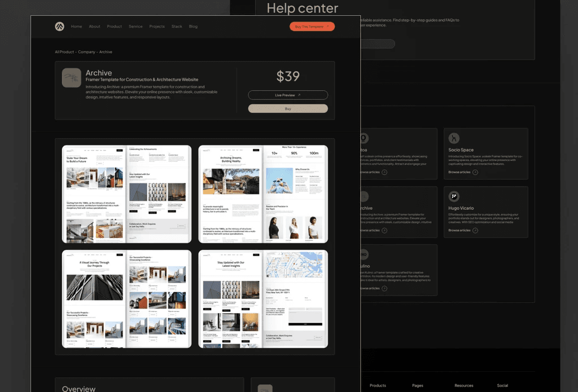Open the Blog nav link
This screenshot has width=578, height=392.
coord(193,27)
